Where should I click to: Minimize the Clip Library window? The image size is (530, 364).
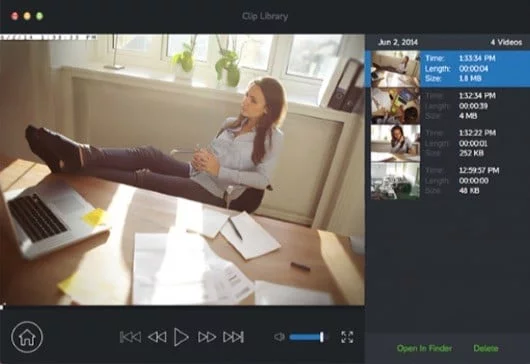(27, 16)
